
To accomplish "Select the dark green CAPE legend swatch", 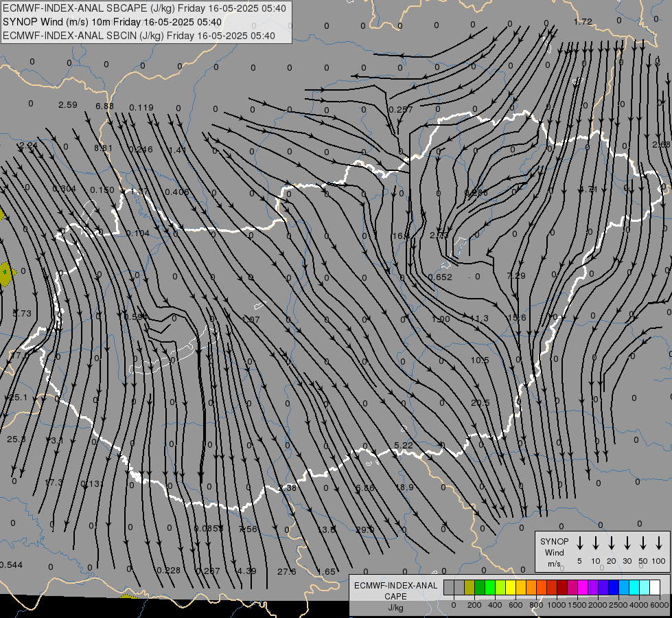I will coord(480,587).
